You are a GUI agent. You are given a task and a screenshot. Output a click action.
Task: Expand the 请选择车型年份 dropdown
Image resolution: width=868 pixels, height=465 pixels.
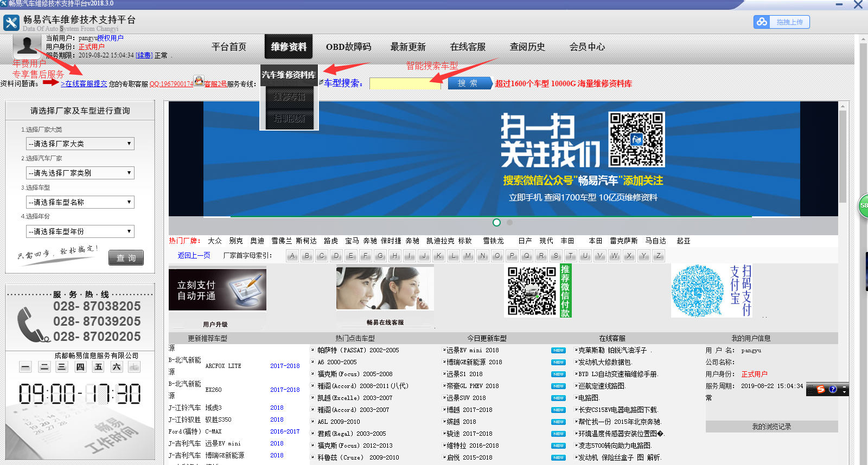coord(80,231)
